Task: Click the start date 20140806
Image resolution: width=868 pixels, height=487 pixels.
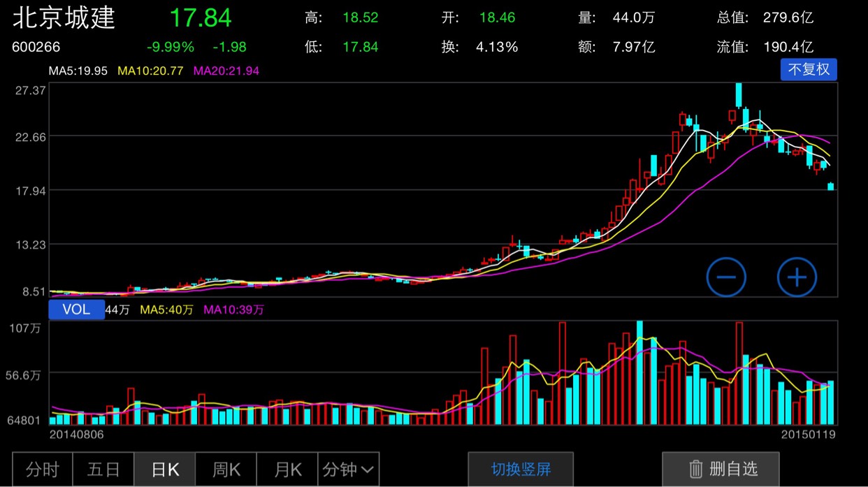Action: click(75, 434)
